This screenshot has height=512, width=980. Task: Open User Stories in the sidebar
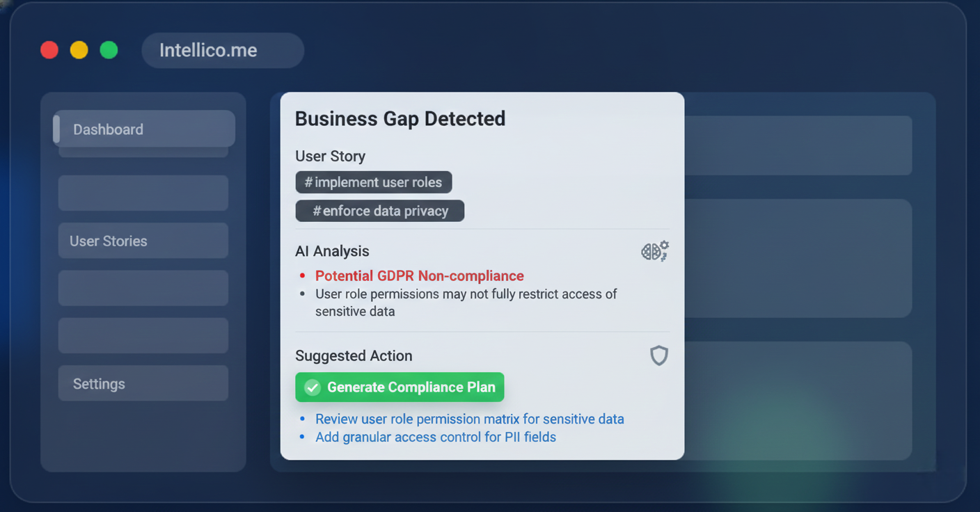click(143, 241)
